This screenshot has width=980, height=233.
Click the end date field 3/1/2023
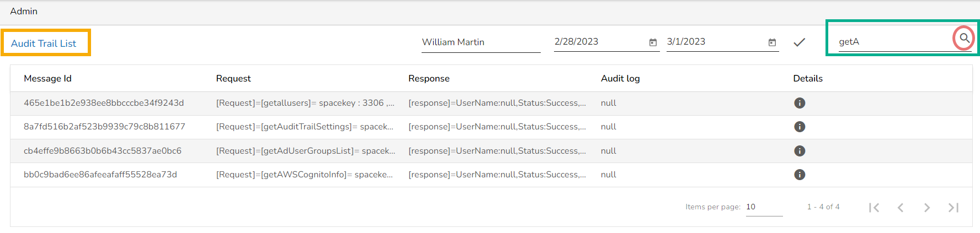click(x=715, y=42)
